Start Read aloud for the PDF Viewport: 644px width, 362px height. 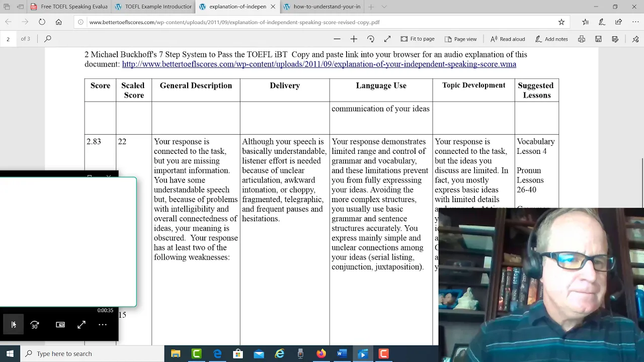[x=508, y=39]
